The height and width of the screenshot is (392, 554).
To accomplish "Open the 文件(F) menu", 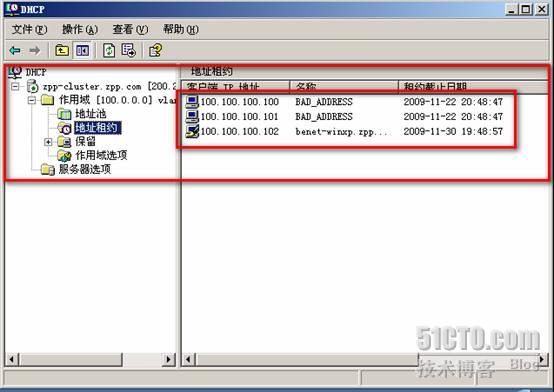I will click(x=29, y=29).
